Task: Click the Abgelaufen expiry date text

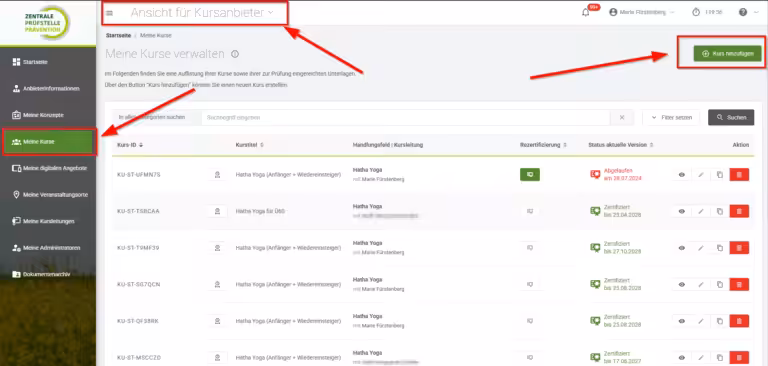Action: 623,178
